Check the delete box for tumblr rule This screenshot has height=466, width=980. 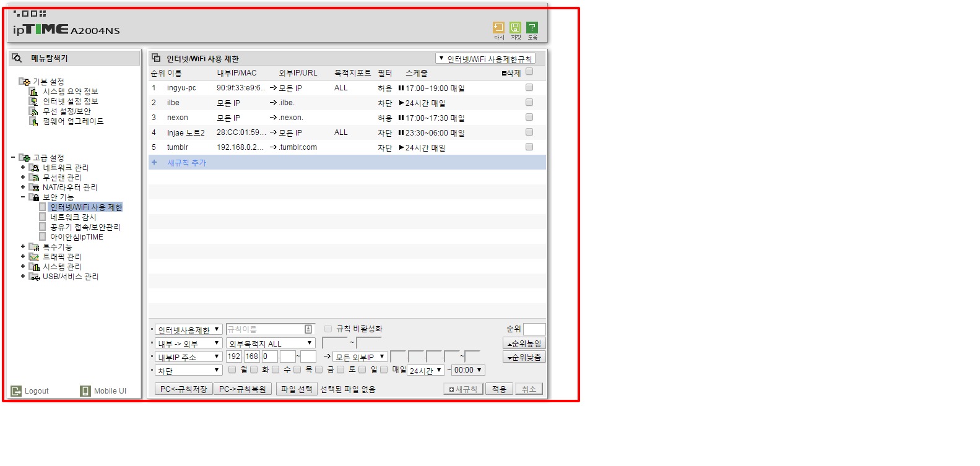pyautogui.click(x=529, y=147)
